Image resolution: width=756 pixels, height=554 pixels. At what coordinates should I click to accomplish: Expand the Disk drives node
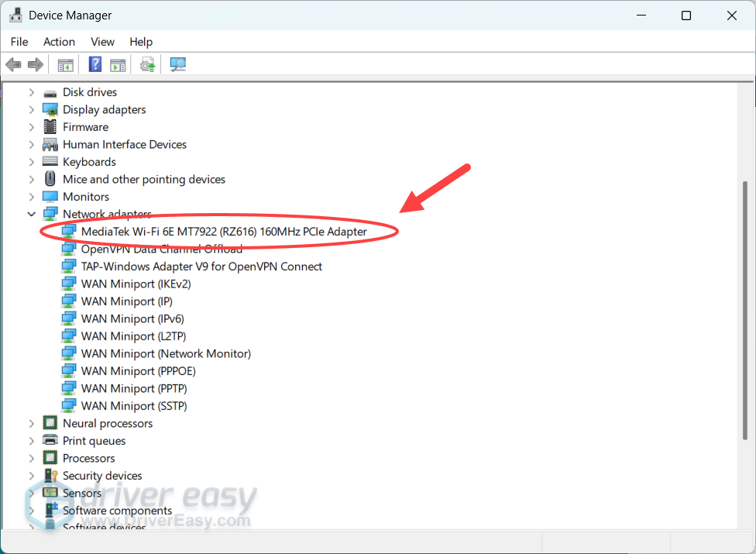[x=31, y=92]
